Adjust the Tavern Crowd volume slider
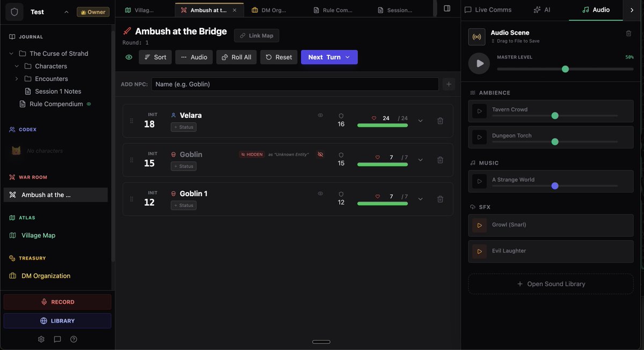The image size is (644, 350). (x=555, y=116)
